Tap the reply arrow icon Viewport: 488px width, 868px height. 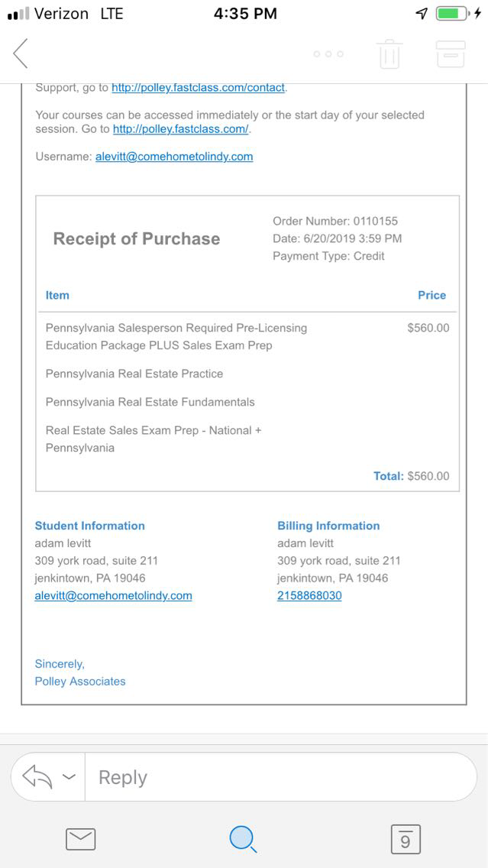37,777
